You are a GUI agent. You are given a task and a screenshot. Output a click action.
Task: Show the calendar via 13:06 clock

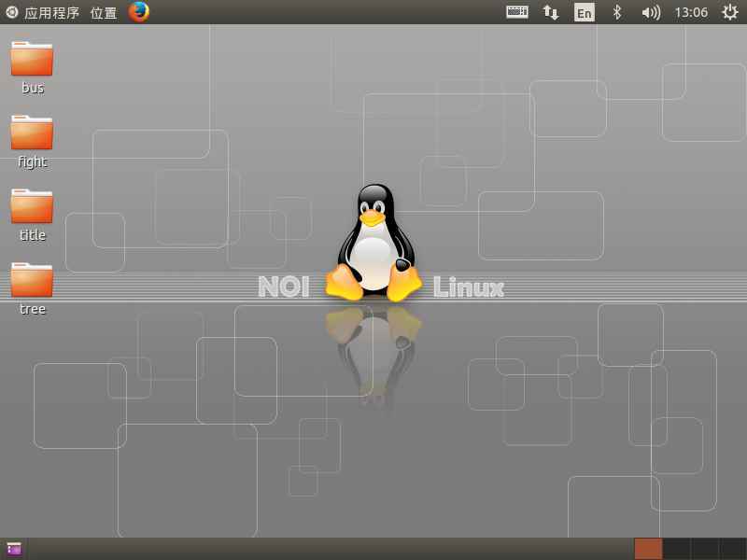[x=691, y=12]
